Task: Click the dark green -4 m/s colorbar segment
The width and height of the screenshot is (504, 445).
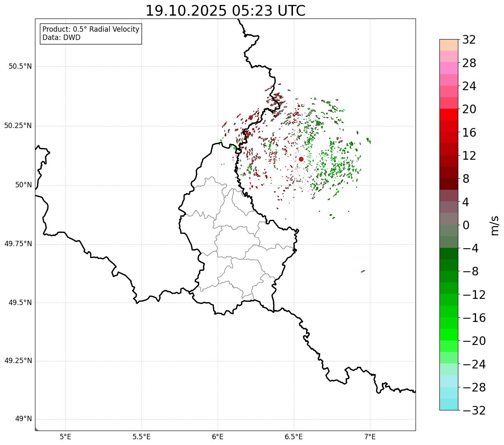Action: [x=449, y=254]
